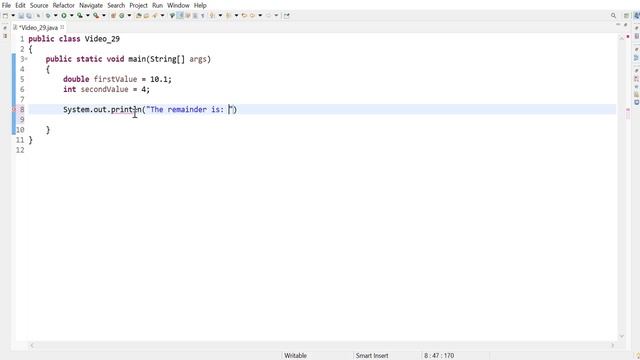The image size is (640, 360).
Task: Open the Refactor menu
Action: tap(64, 5)
